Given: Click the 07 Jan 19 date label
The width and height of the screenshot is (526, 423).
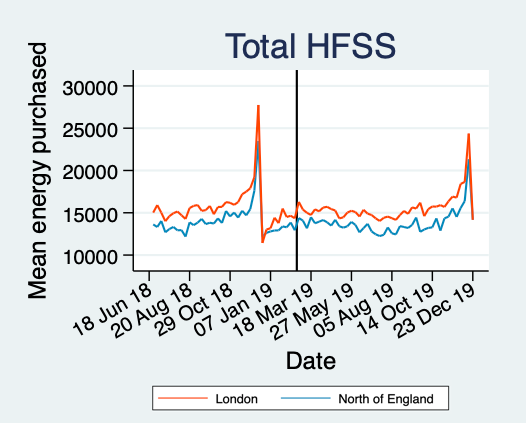Looking at the screenshot, I should point(235,311).
